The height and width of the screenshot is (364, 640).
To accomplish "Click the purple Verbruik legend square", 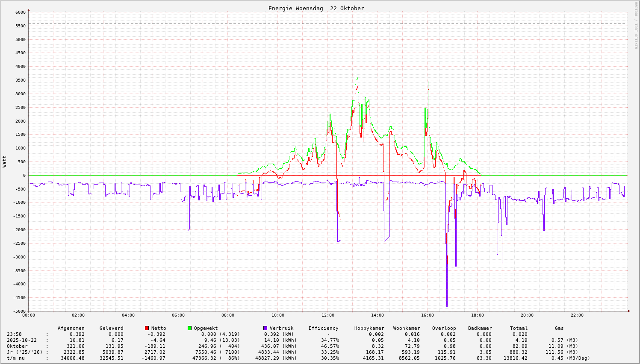I will pos(265,328).
